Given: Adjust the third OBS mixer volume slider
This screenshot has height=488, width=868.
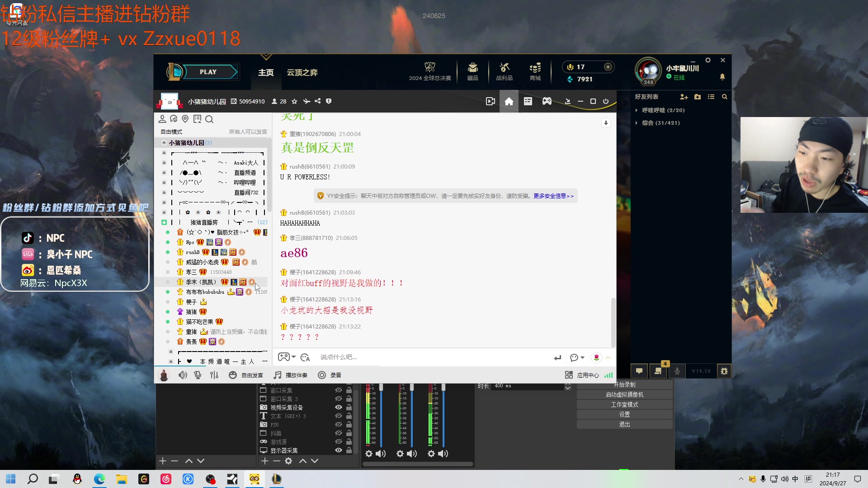Looking at the screenshot, I should [443, 387].
